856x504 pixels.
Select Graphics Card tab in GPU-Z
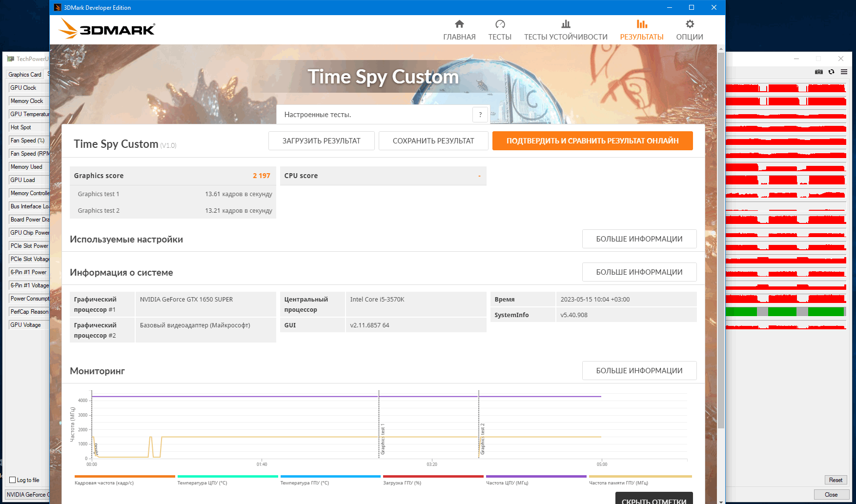tap(25, 75)
